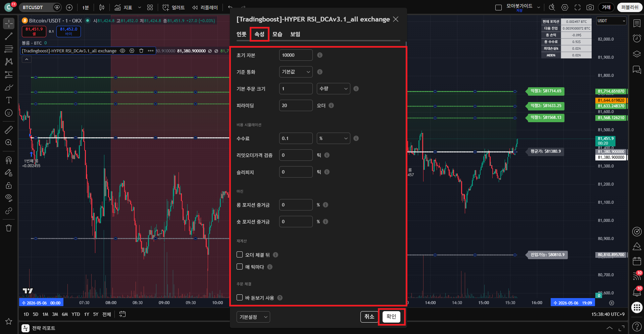Select the 1분 timeframe button
644x334 pixels.
point(86,7)
